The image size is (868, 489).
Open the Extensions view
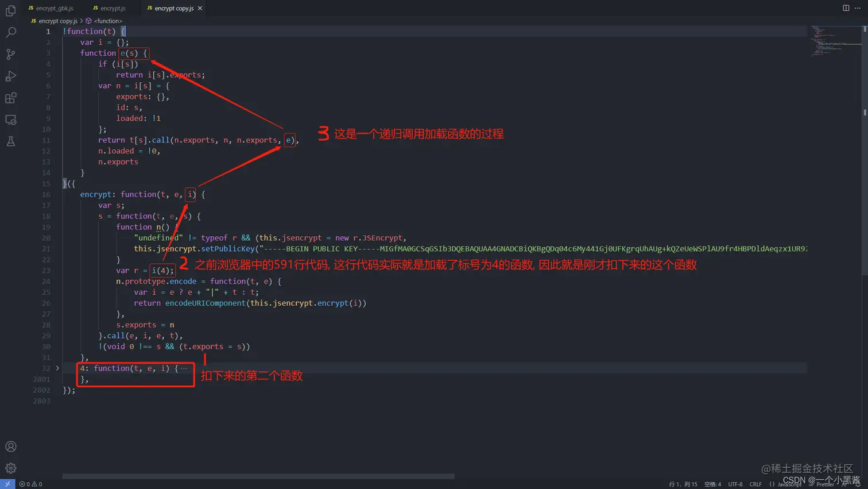click(10, 98)
